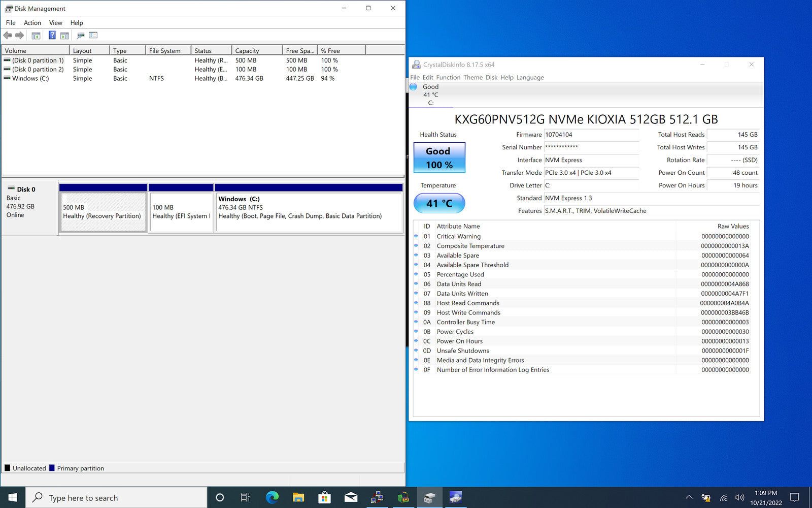812x508 pixels.
Task: Open Microsoft Store from the taskbar
Action: pyautogui.click(x=324, y=497)
